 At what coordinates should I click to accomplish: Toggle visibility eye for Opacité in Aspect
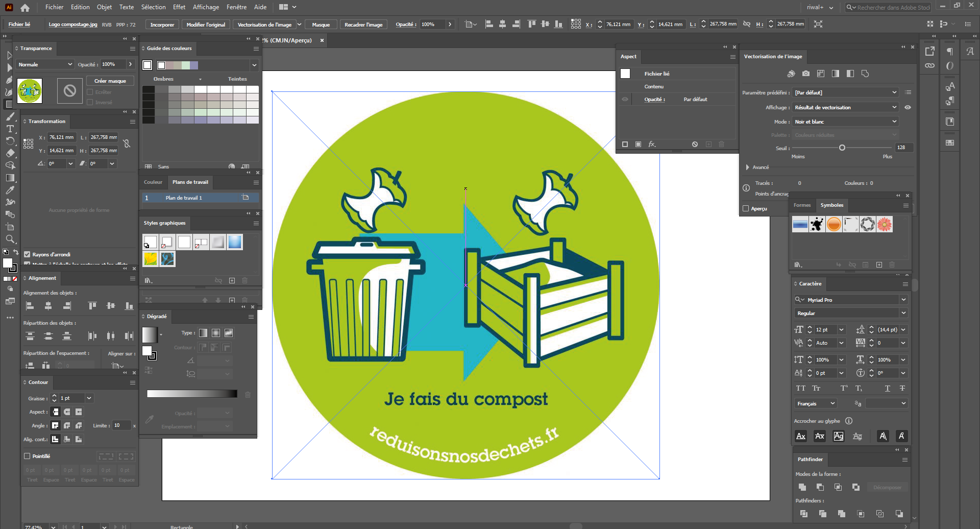[x=625, y=99]
